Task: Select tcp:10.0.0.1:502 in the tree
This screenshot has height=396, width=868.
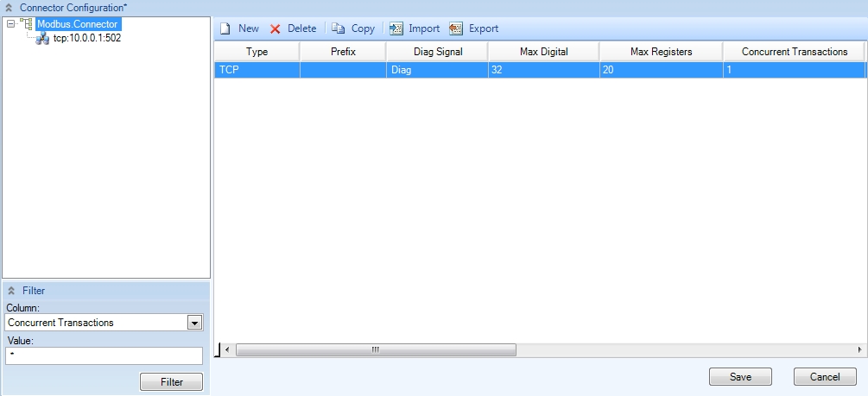Action: click(87, 38)
